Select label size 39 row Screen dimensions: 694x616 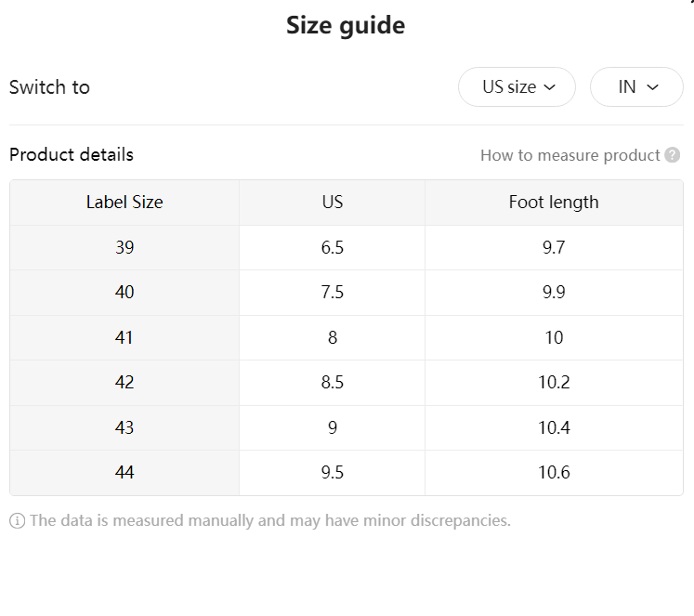click(347, 247)
